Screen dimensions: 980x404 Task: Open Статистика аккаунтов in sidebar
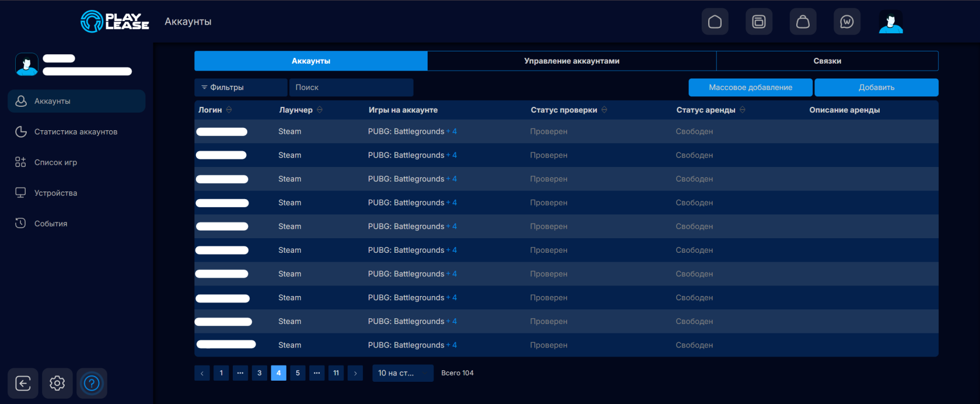pos(76,132)
